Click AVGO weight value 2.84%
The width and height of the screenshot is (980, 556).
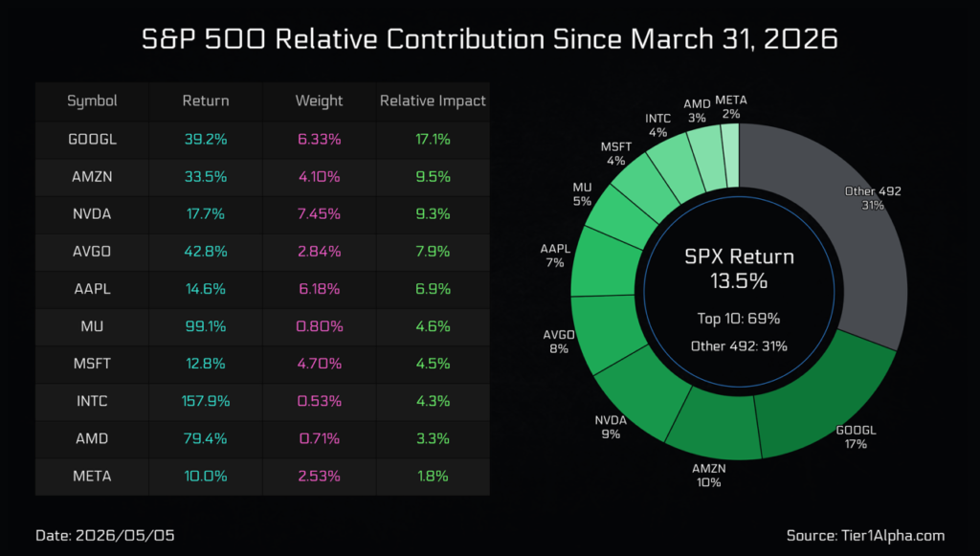[x=319, y=252]
